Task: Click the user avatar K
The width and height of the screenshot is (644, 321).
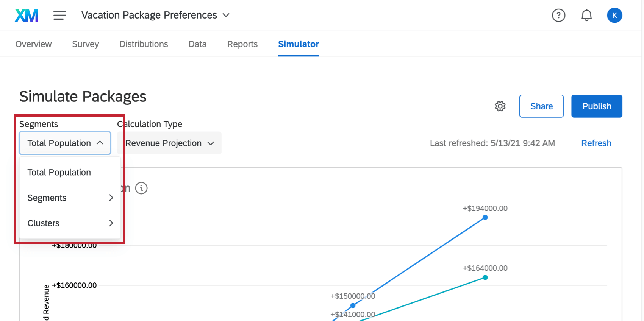Action: 614,15
